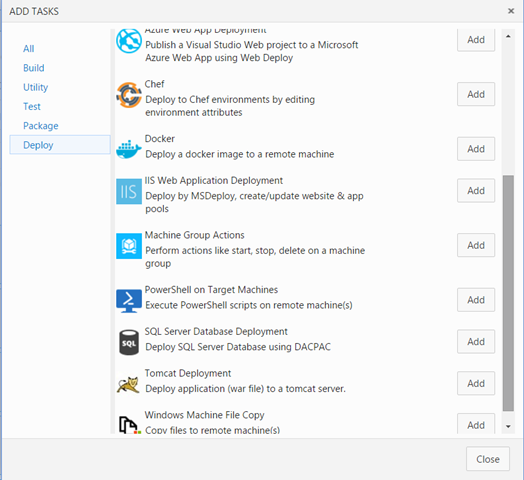
Task: Click 'Execute PowerShell scripts on remote machine(s)'
Action: click(249, 305)
